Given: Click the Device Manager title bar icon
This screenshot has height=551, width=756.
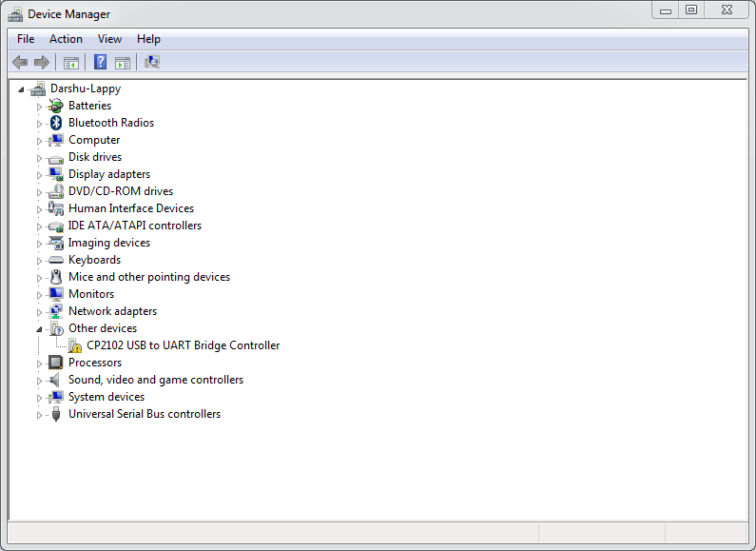Looking at the screenshot, I should [15, 14].
